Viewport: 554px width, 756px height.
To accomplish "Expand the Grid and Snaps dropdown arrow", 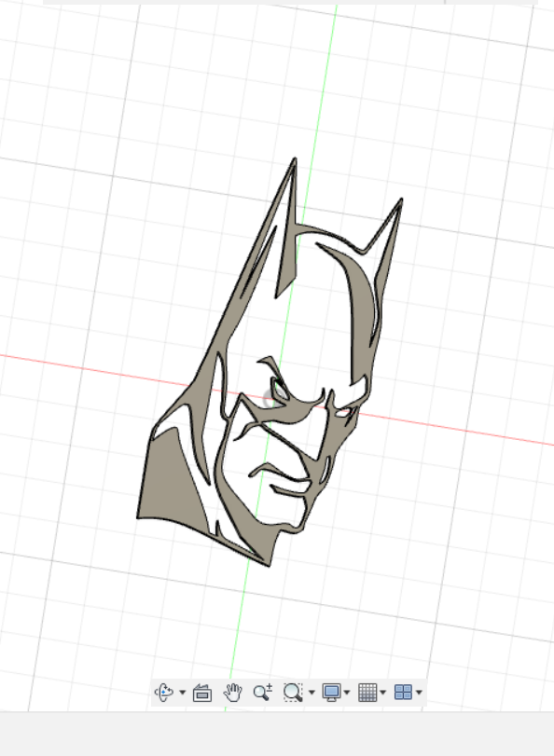I will 382,693.
